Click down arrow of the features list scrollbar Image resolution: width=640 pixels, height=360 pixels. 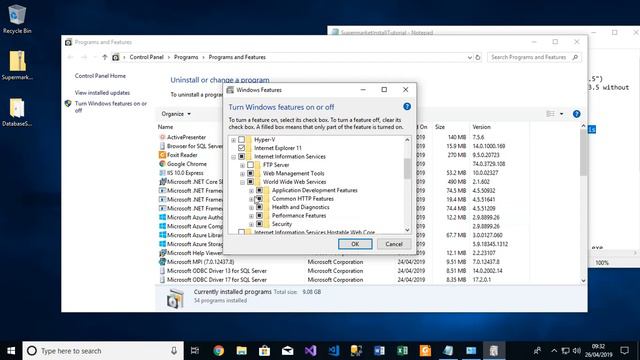click(407, 230)
